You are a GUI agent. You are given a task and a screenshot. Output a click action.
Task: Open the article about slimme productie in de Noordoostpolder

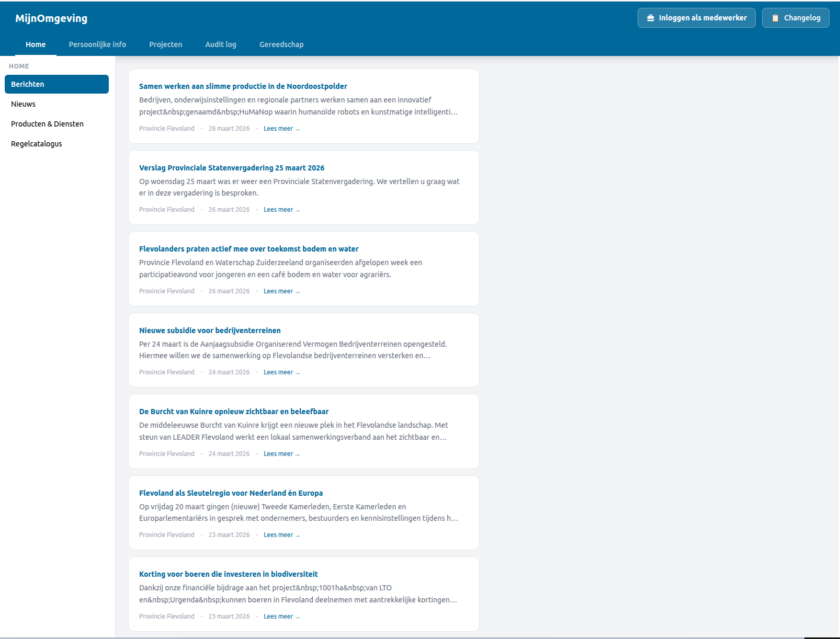[243, 86]
